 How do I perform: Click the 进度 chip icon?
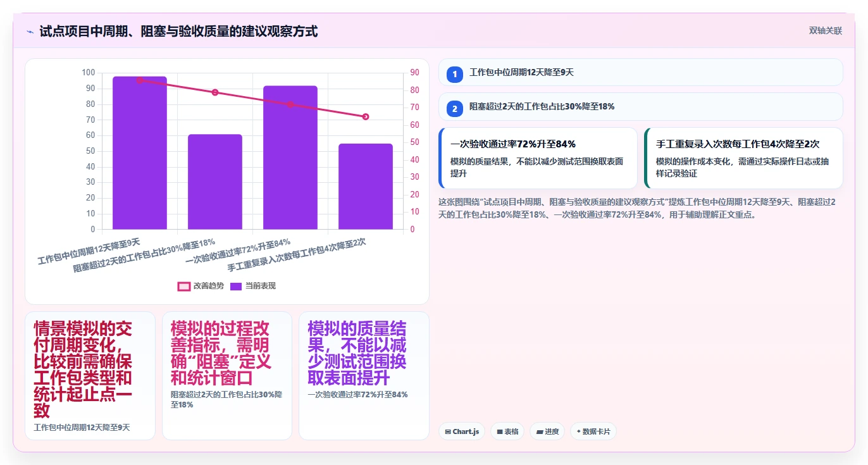(x=539, y=431)
